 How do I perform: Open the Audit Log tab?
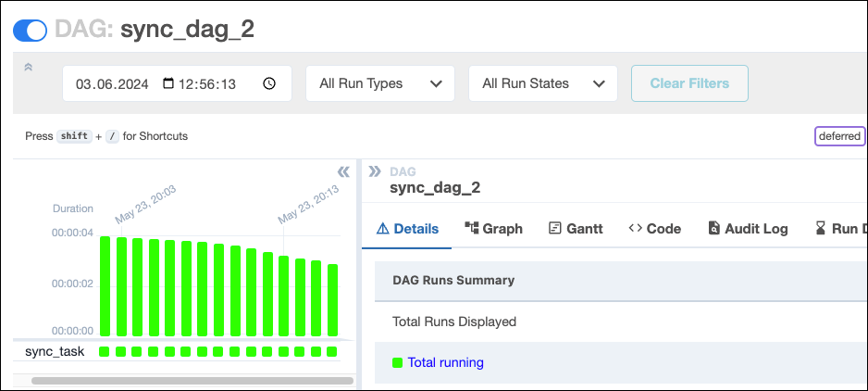point(748,229)
